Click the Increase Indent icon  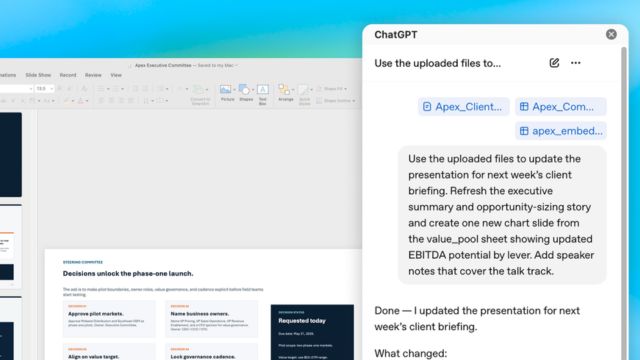click(x=145, y=89)
